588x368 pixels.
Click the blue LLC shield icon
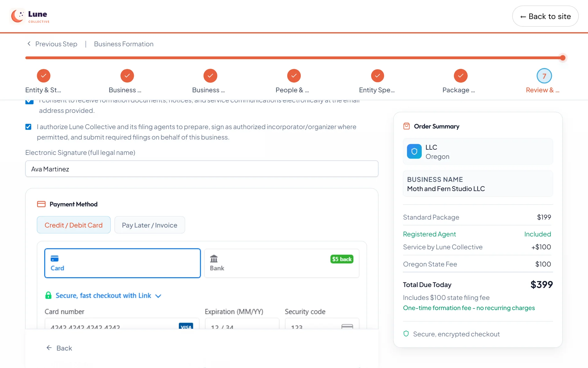414,151
